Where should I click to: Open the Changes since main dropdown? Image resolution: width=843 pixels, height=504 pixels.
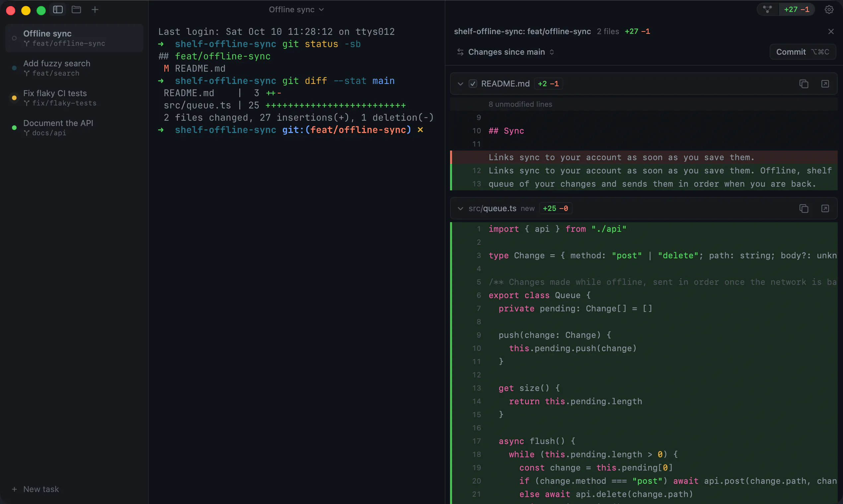pos(511,52)
